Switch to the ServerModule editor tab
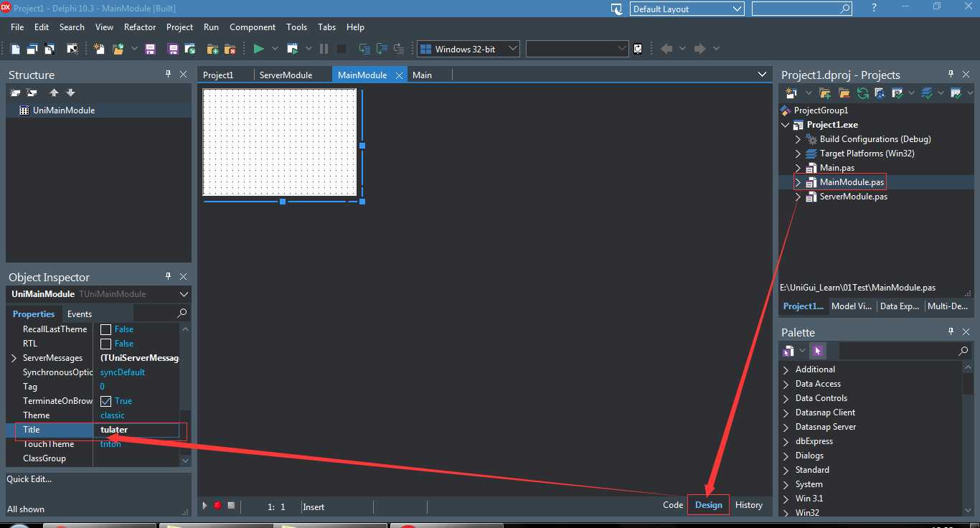This screenshot has width=980, height=528. click(x=286, y=75)
